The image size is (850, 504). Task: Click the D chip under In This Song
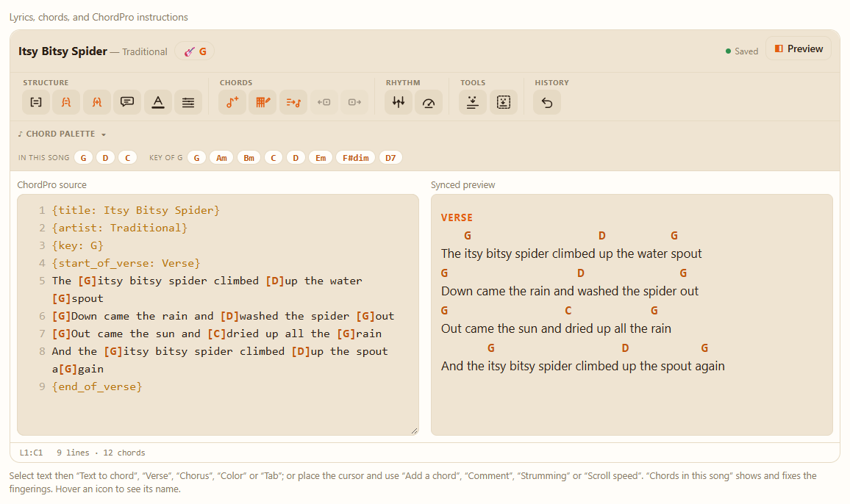[105, 158]
